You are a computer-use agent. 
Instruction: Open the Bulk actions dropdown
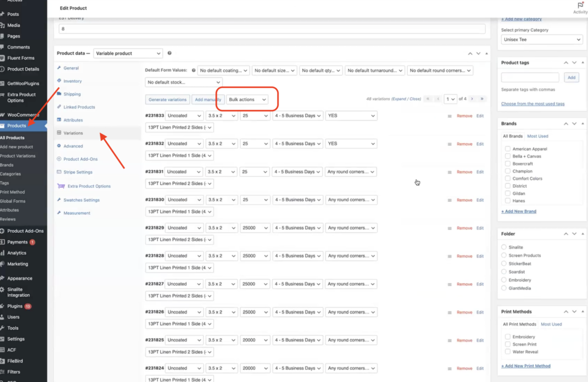click(x=247, y=99)
